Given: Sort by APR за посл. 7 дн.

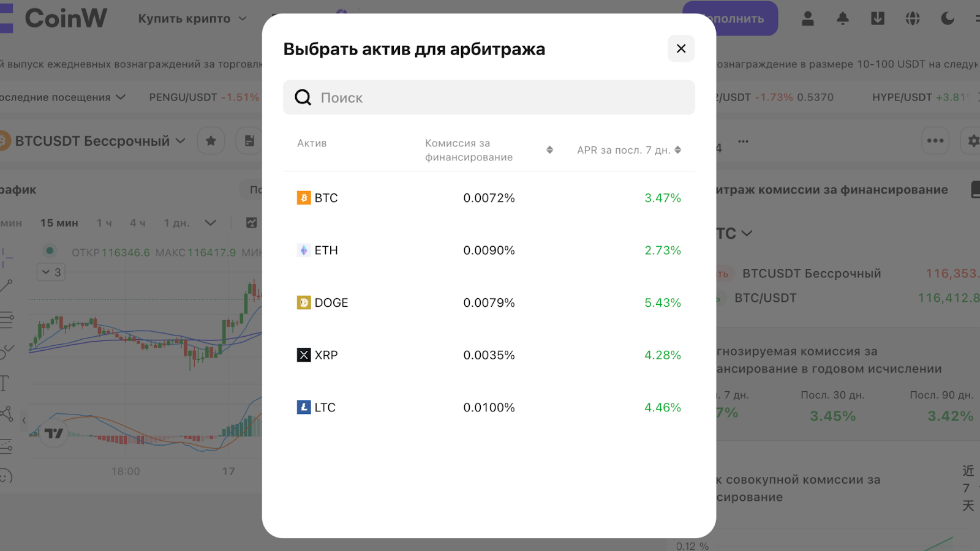Looking at the screenshot, I should [x=677, y=150].
